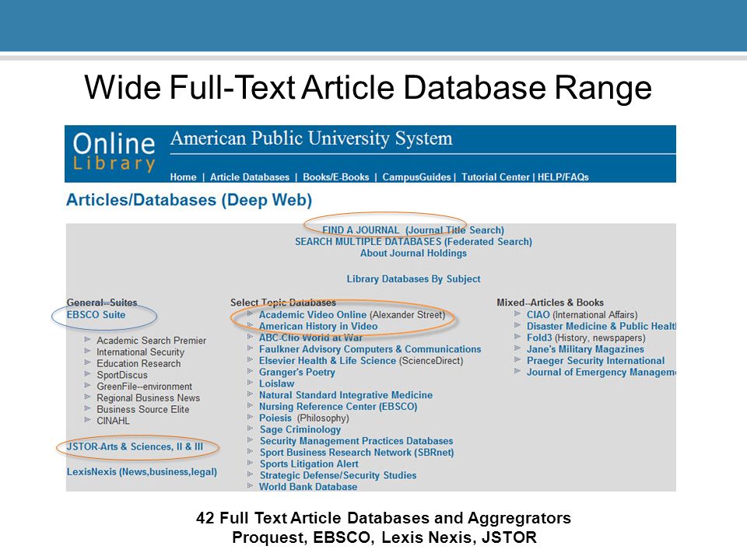The image size is (747, 560).
Task: Open LexisNexis (News, business, legal) link
Action: 142,472
